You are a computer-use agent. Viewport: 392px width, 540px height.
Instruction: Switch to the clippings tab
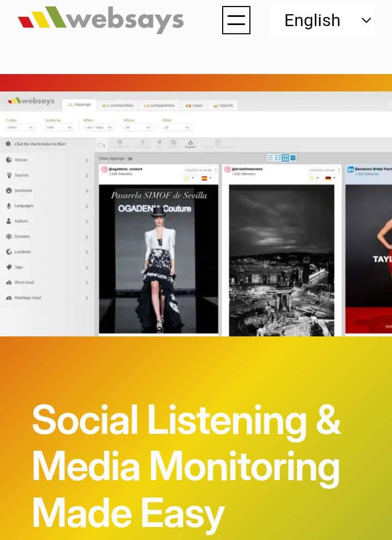79,105
